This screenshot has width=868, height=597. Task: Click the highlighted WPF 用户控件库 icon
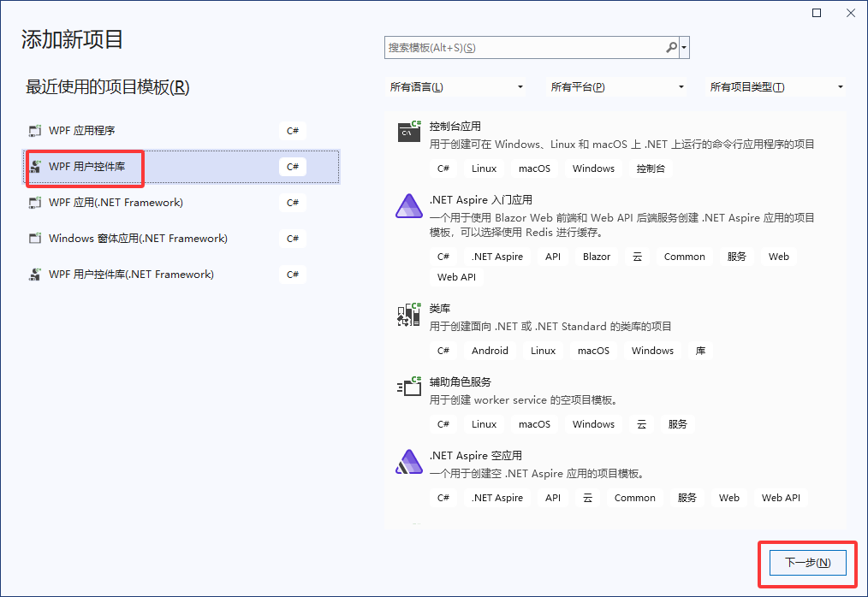click(x=36, y=167)
